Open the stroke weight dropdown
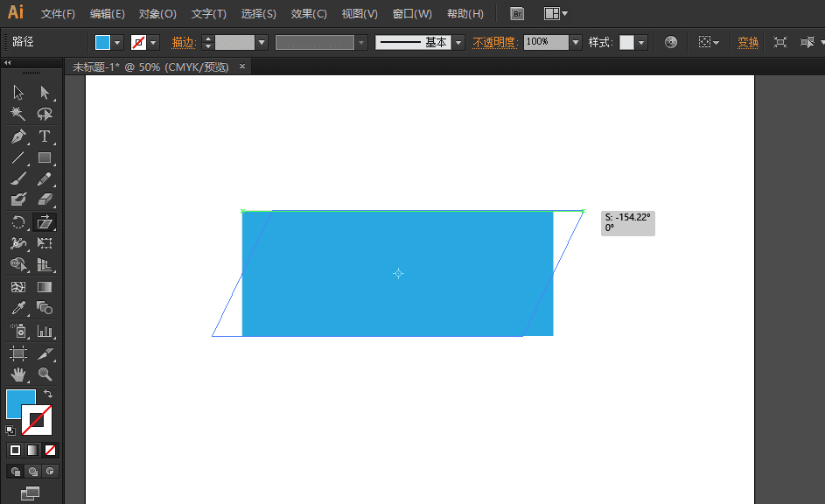This screenshot has height=504, width=825. [x=262, y=43]
